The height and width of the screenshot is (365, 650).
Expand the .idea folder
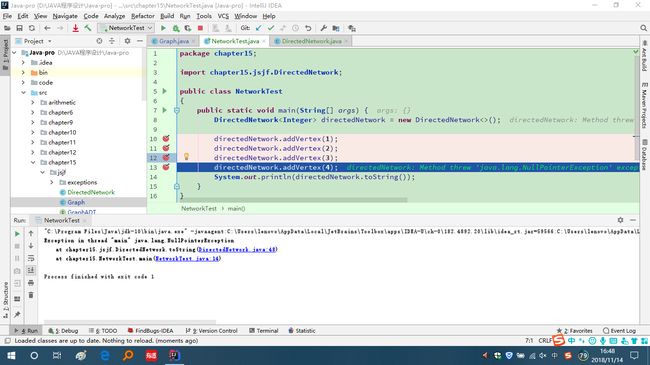point(24,63)
